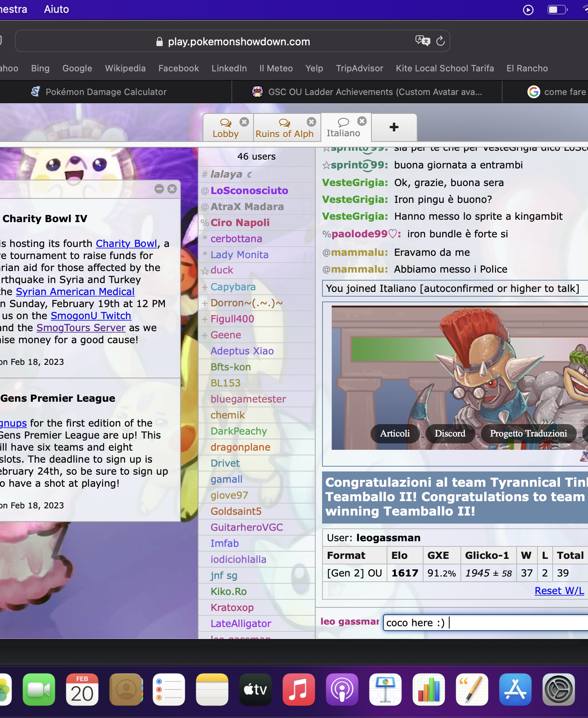Click the battery status menu icon
The width and height of the screenshot is (588, 718).
coord(558,10)
